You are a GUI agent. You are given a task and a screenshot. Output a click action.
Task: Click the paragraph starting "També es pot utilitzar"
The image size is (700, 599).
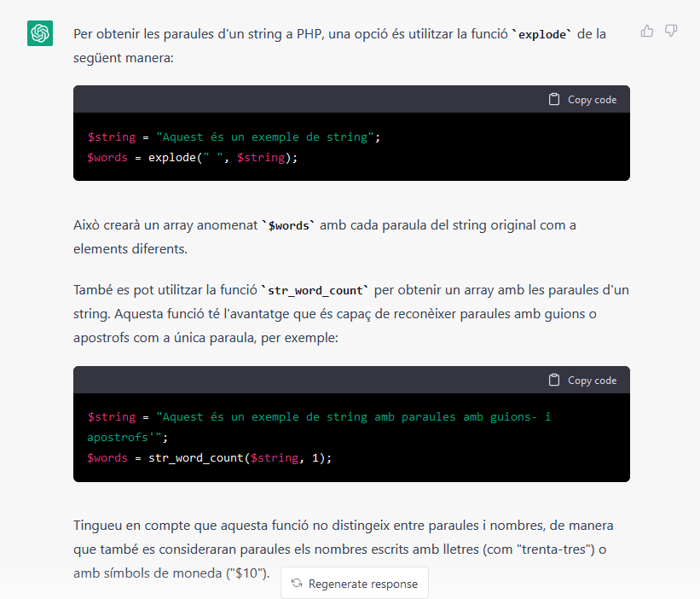point(350,314)
